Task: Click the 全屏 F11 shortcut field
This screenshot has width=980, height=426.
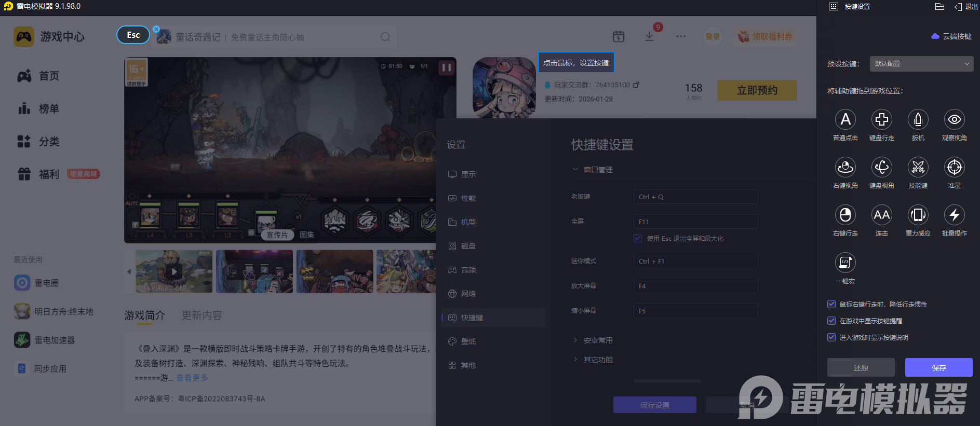Action: coord(695,222)
